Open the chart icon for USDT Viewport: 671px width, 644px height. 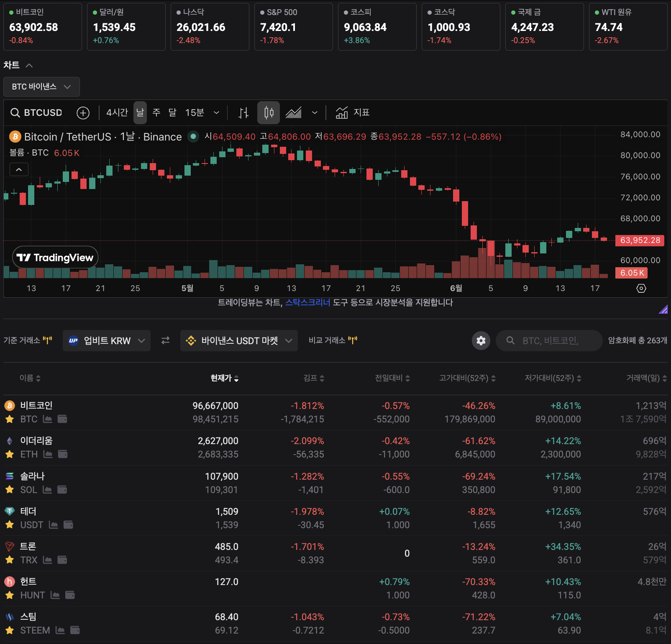coord(54,525)
